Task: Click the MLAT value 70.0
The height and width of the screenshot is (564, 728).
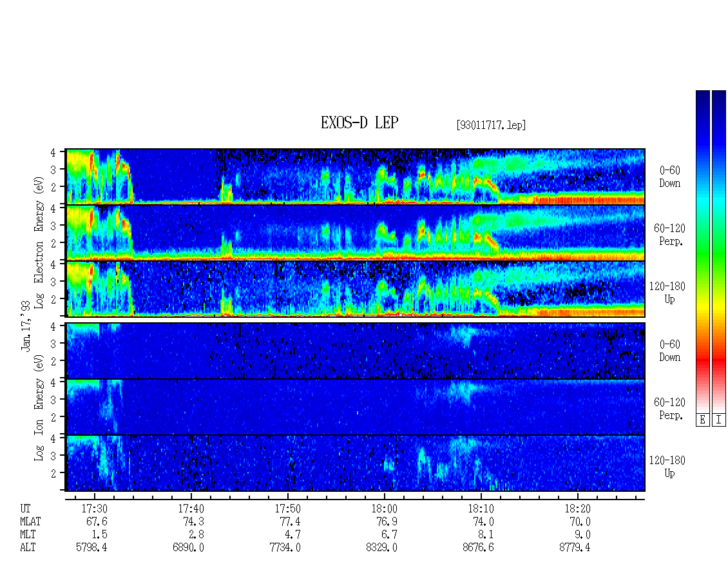Action: pyautogui.click(x=580, y=521)
